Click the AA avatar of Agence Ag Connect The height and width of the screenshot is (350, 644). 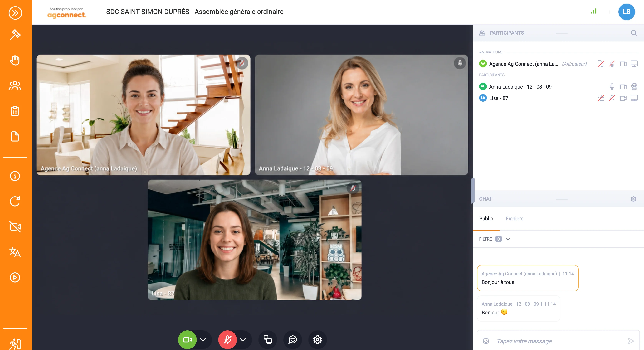483,64
